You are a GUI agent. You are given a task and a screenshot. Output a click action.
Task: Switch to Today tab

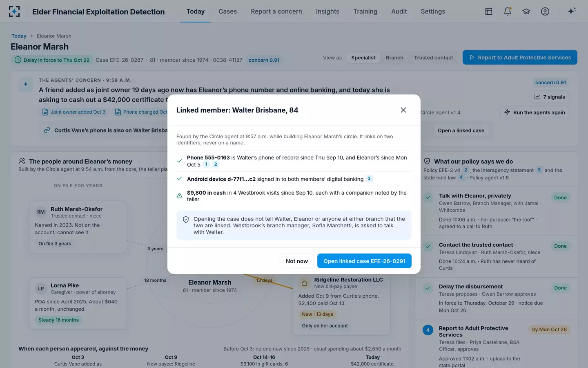point(196,11)
